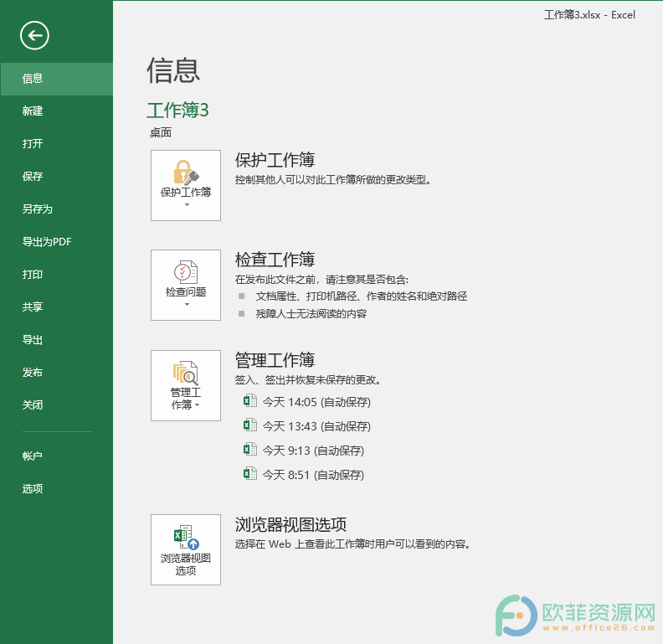Click text 签入、签出并恢复未保存的更改。

click(309, 380)
